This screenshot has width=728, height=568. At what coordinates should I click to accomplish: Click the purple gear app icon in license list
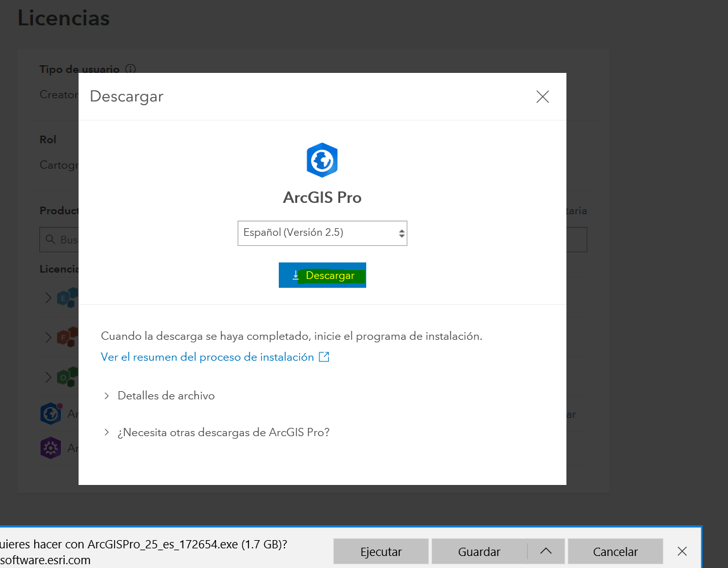coord(51,448)
